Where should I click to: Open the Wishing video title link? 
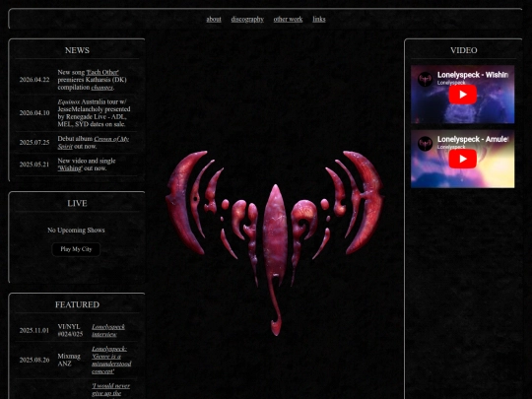[x=473, y=75]
